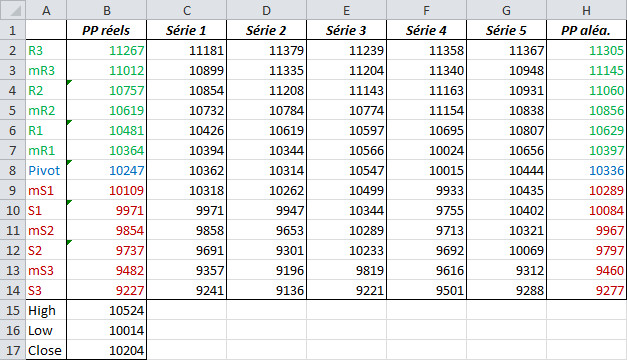Click the Low value 10014
Image resolution: width=627 pixels, height=360 pixels.
tap(106, 330)
